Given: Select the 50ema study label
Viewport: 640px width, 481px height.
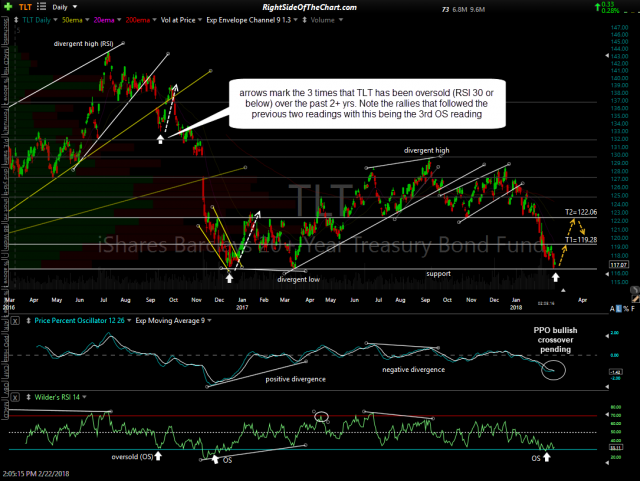Looking at the screenshot, I should pyautogui.click(x=72, y=20).
